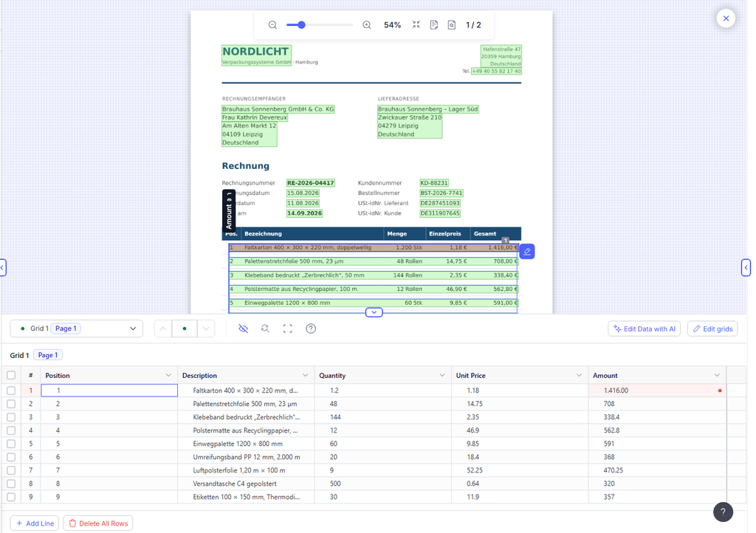Image resolution: width=756 pixels, height=533 pixels.
Task: Click the Position input cell in row 1
Action: click(109, 391)
